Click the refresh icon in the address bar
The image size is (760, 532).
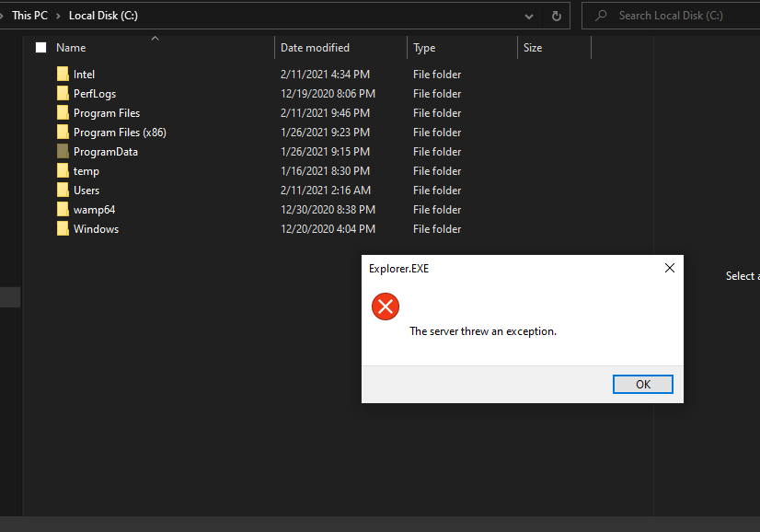click(x=558, y=16)
